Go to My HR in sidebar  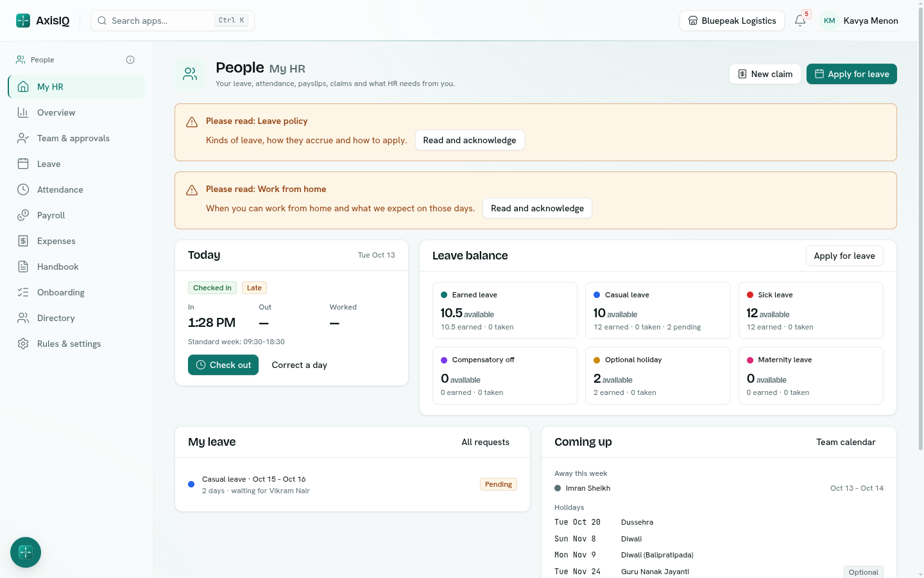[77, 87]
